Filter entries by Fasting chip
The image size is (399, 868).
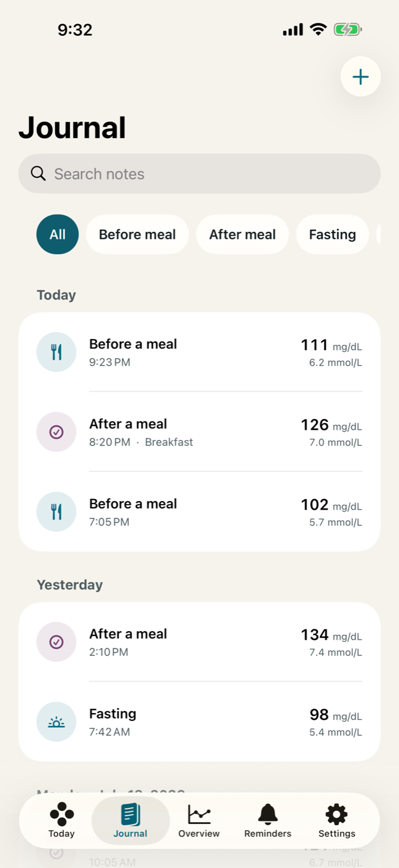point(333,234)
